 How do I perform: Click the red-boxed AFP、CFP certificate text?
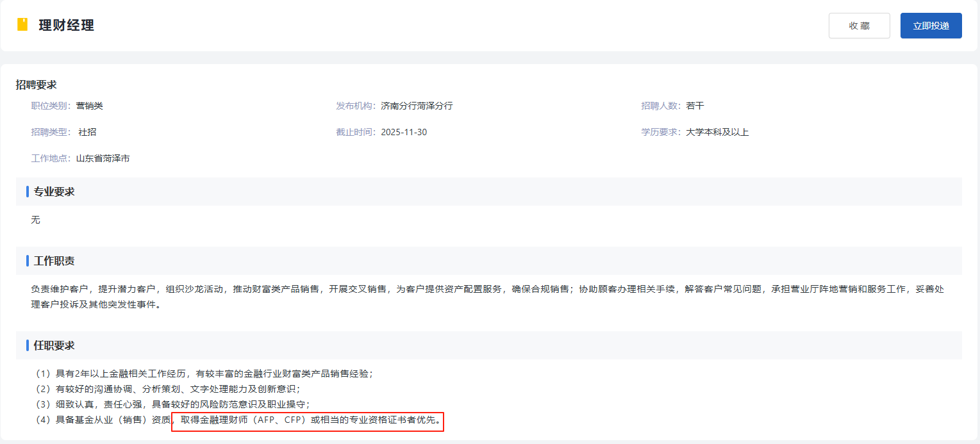coord(308,421)
